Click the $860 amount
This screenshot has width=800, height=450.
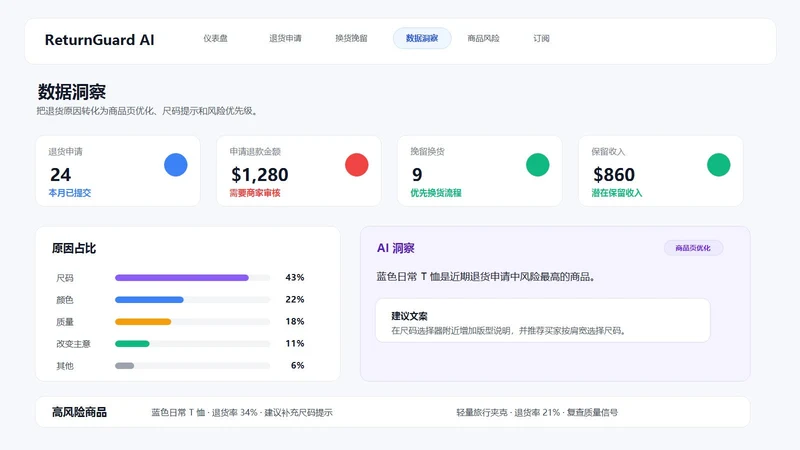[614, 175]
